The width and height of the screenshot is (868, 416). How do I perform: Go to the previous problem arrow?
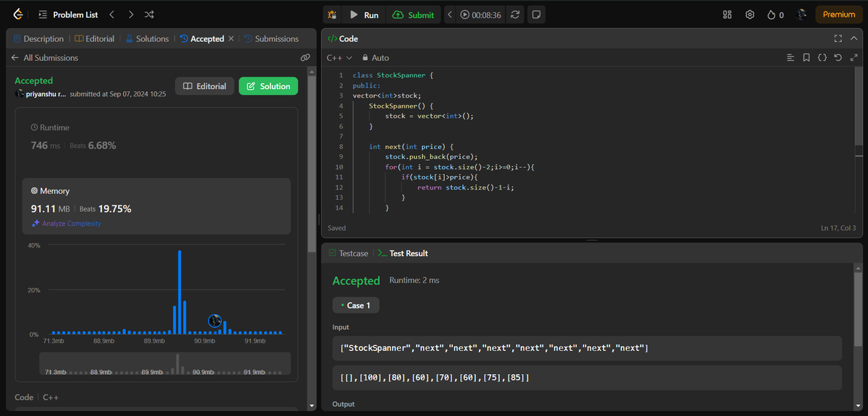click(111, 14)
